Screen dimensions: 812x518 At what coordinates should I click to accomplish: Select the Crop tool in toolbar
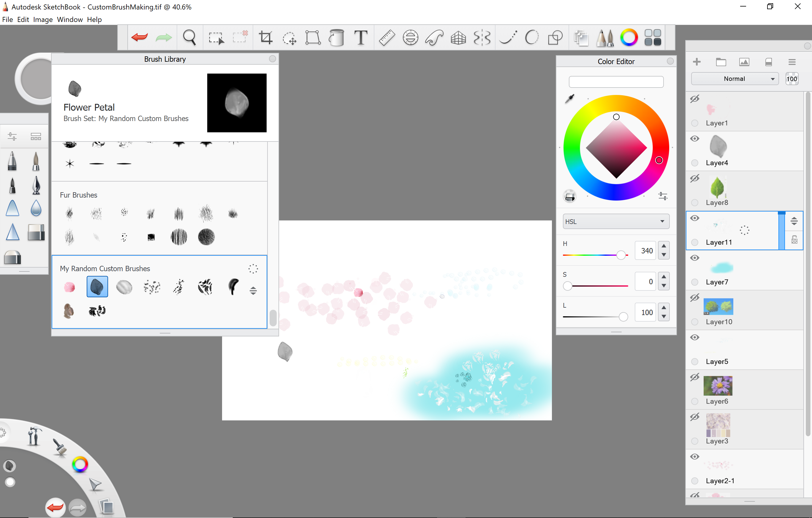pyautogui.click(x=265, y=37)
